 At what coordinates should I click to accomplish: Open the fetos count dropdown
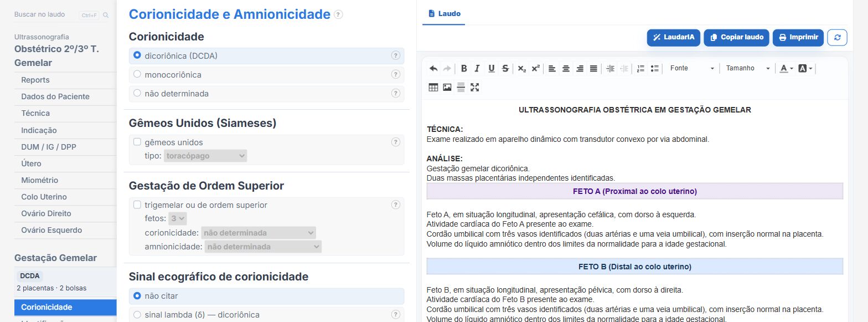tap(178, 218)
